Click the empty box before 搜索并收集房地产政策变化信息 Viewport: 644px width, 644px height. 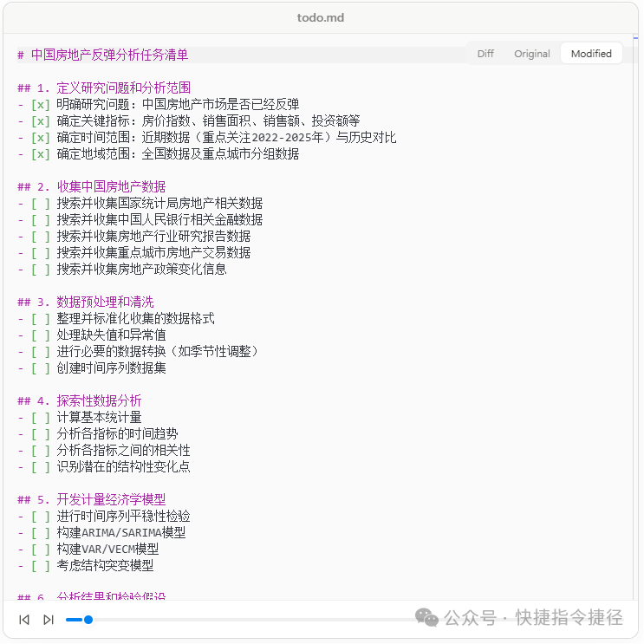click(40, 269)
